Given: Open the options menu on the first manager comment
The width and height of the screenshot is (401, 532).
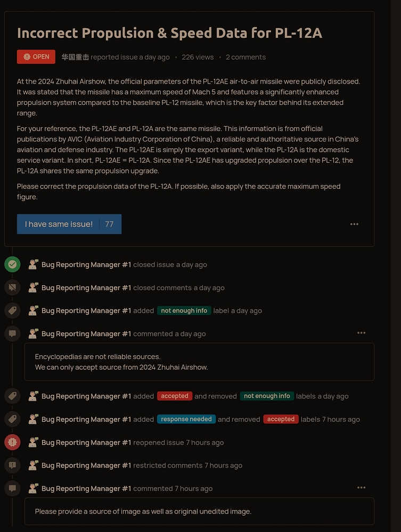Looking at the screenshot, I should [x=362, y=332].
